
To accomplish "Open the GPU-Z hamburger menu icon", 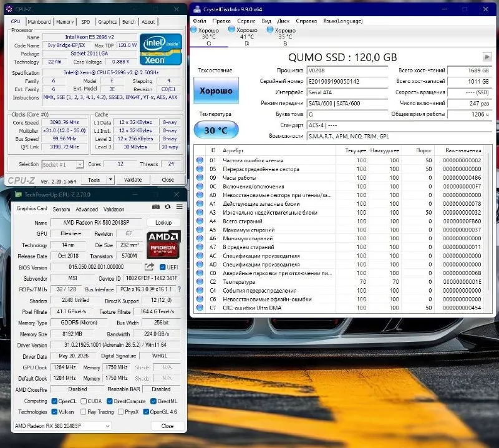I will [180, 207].
